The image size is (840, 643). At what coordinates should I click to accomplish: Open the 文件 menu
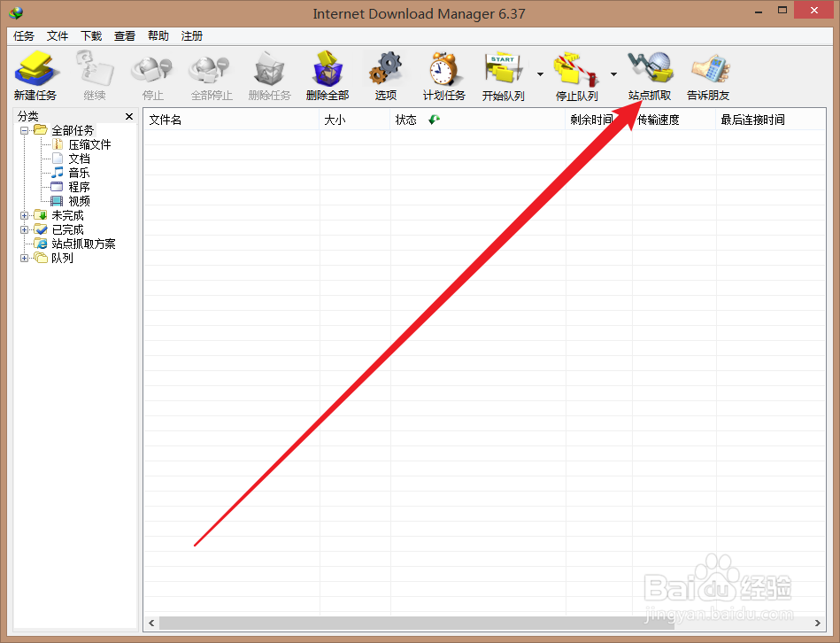pos(58,36)
